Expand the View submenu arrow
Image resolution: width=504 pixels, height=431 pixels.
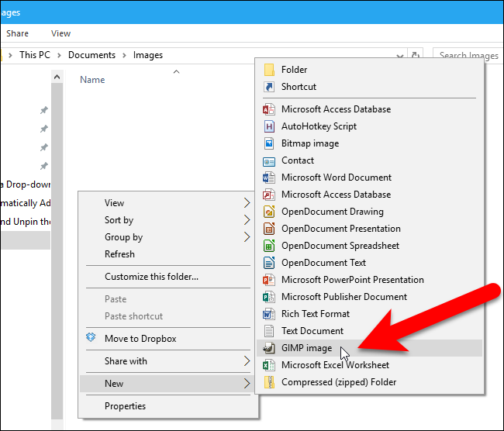[x=247, y=203]
